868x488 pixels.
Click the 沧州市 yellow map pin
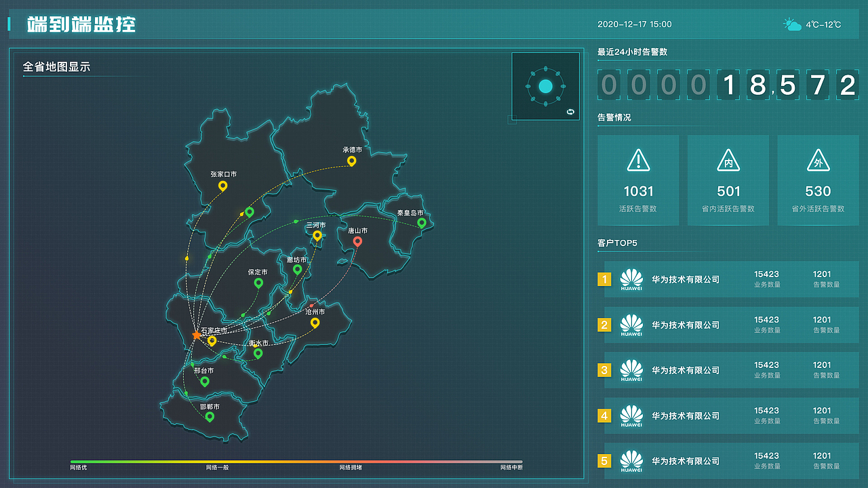click(315, 323)
